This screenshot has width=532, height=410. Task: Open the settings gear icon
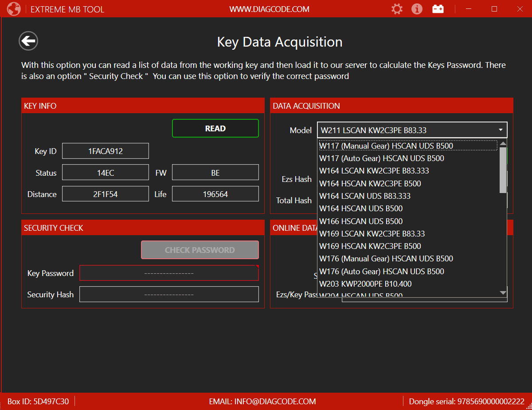397,9
